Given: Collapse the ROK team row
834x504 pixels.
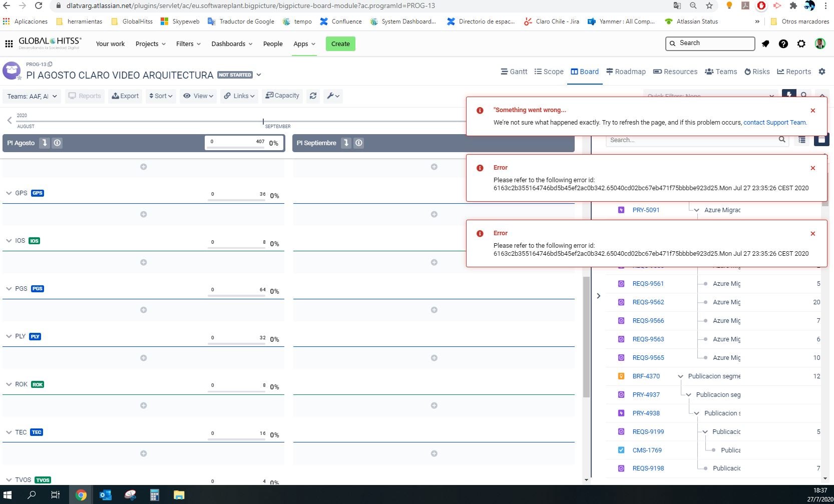Looking at the screenshot, I should [9, 384].
